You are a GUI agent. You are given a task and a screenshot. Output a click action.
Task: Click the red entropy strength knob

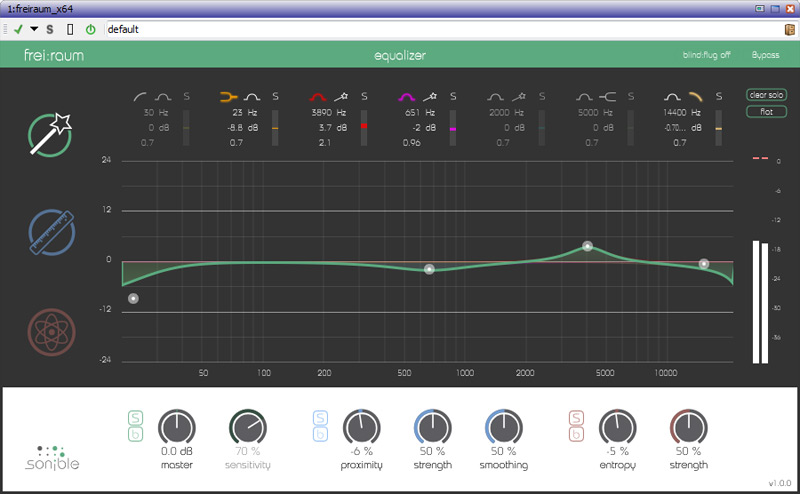tap(688, 428)
